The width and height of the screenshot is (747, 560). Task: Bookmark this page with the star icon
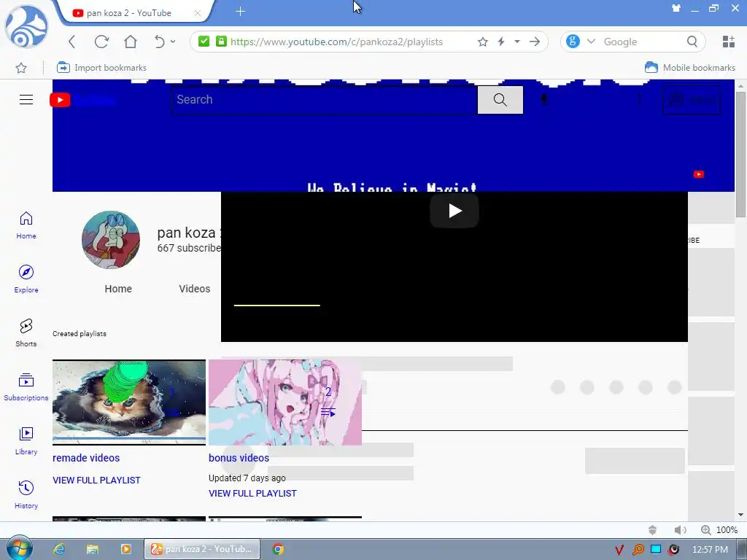[x=483, y=42]
